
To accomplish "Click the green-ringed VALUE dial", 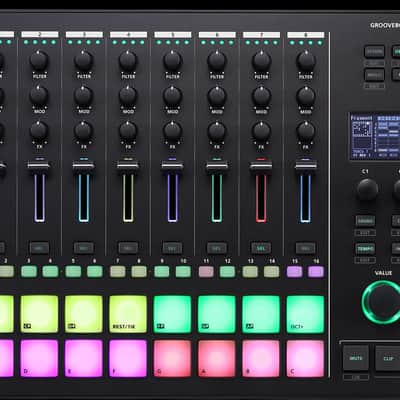I will (382, 302).
